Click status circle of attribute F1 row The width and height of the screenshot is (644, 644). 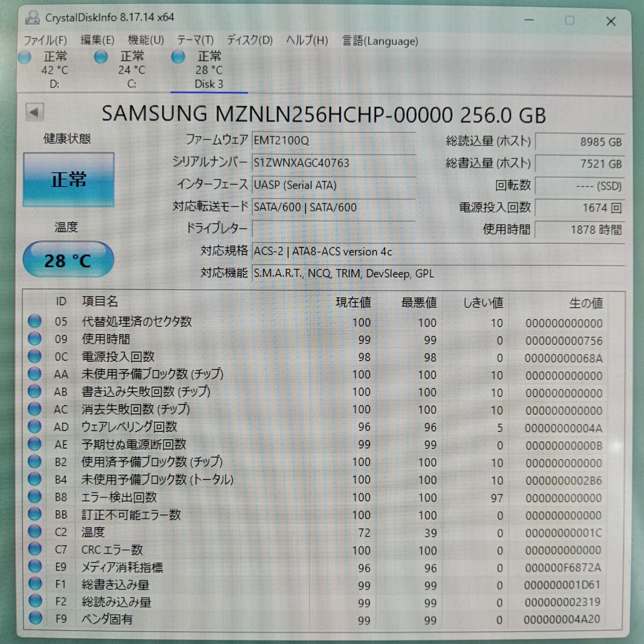[x=35, y=584]
